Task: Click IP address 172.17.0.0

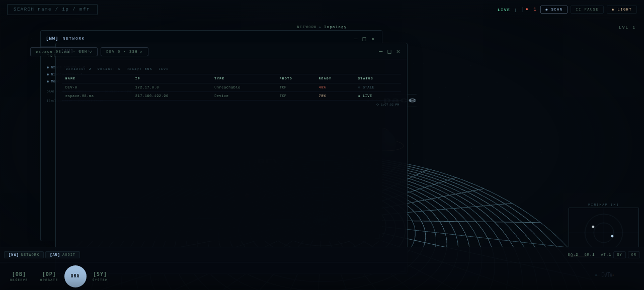Action: (x=147, y=87)
